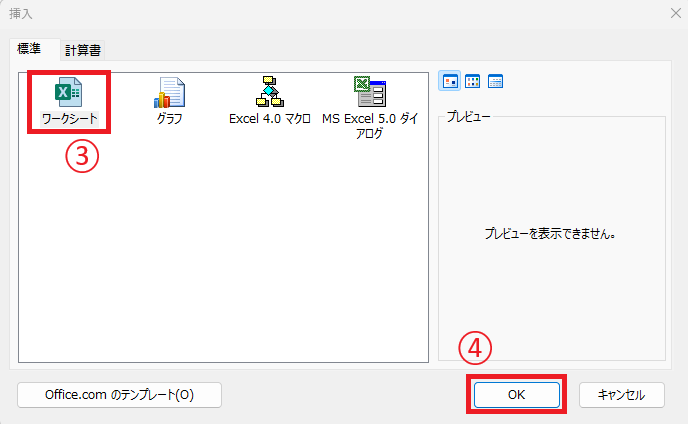Image resolution: width=688 pixels, height=424 pixels.
Task: Switch to list view icon
Action: click(x=473, y=81)
